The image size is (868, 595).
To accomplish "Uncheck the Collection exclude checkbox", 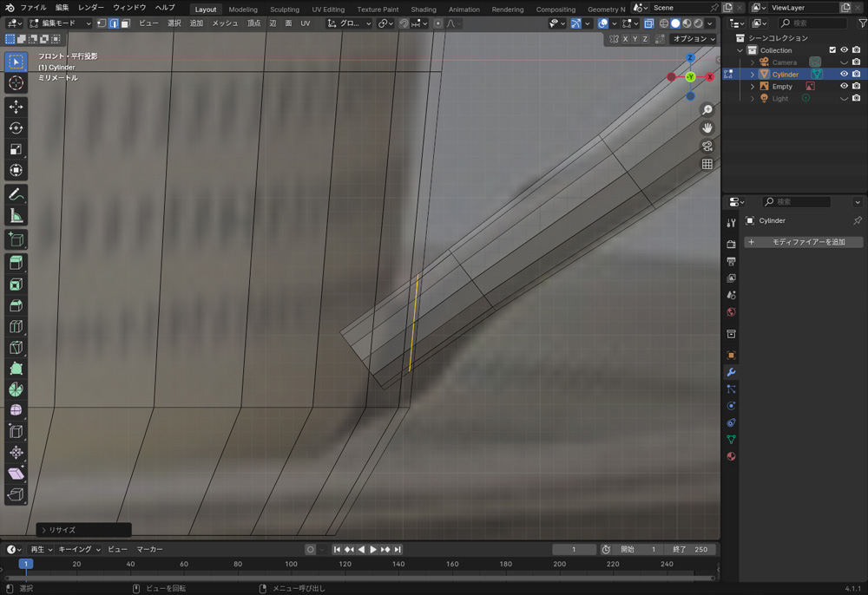I will click(832, 50).
